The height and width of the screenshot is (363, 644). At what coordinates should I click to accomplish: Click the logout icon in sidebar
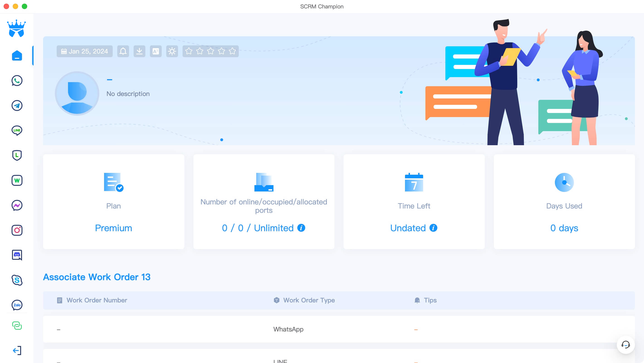[17, 350]
